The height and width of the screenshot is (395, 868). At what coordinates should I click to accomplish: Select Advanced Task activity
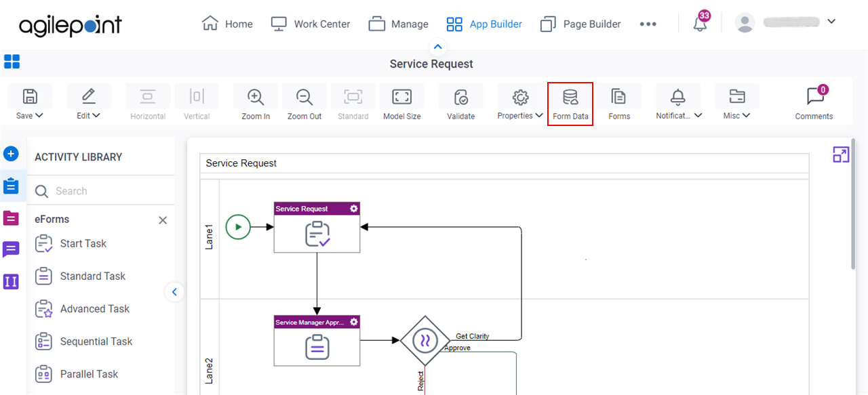82,308
